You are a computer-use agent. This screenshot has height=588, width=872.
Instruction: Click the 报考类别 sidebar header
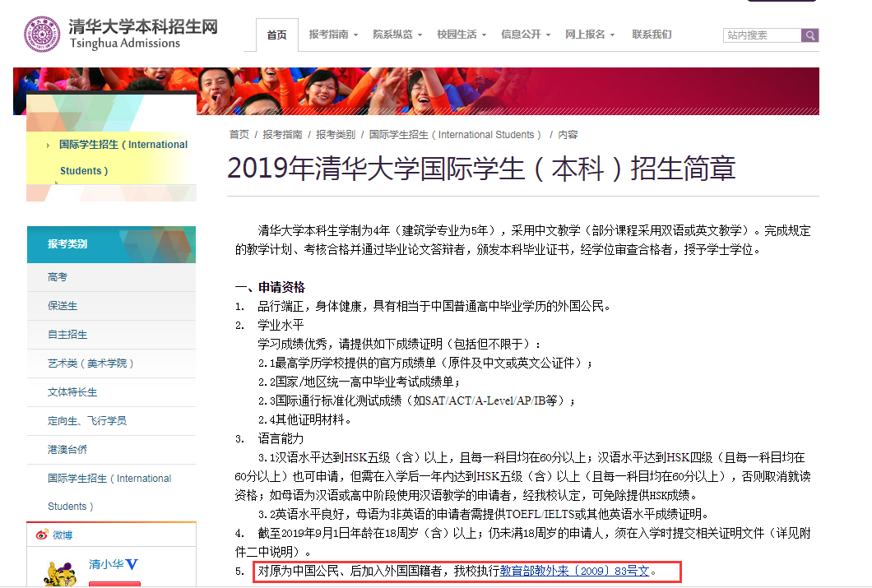pyautogui.click(x=111, y=244)
